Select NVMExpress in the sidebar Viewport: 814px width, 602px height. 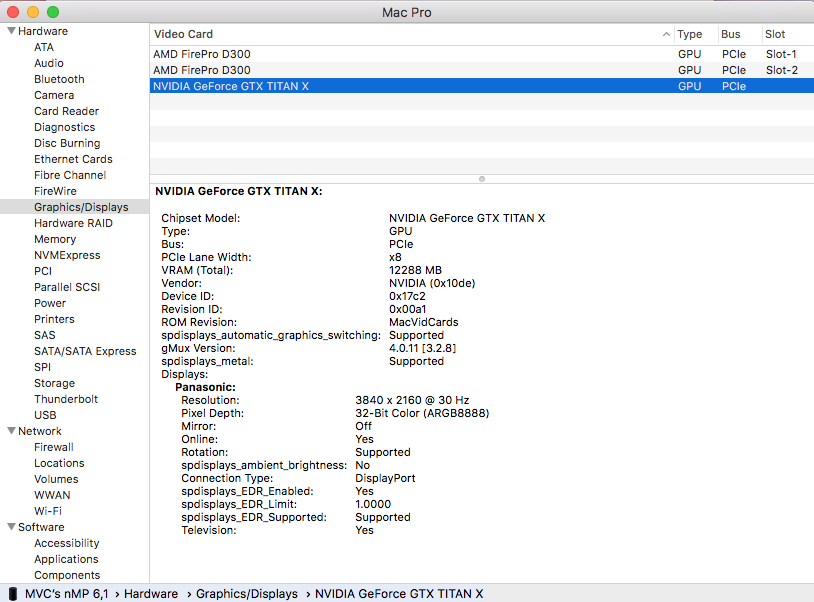click(67, 255)
